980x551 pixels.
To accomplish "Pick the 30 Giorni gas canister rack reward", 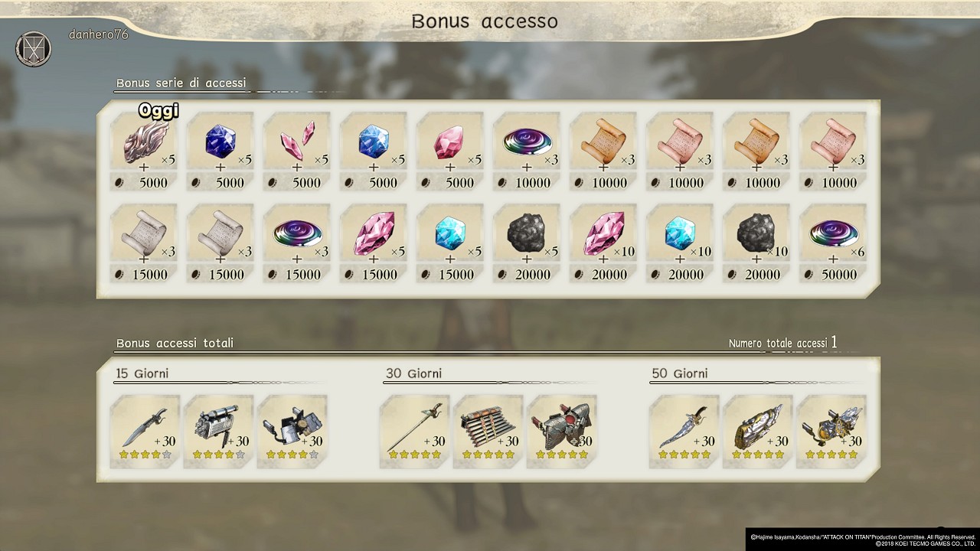I will (488, 429).
